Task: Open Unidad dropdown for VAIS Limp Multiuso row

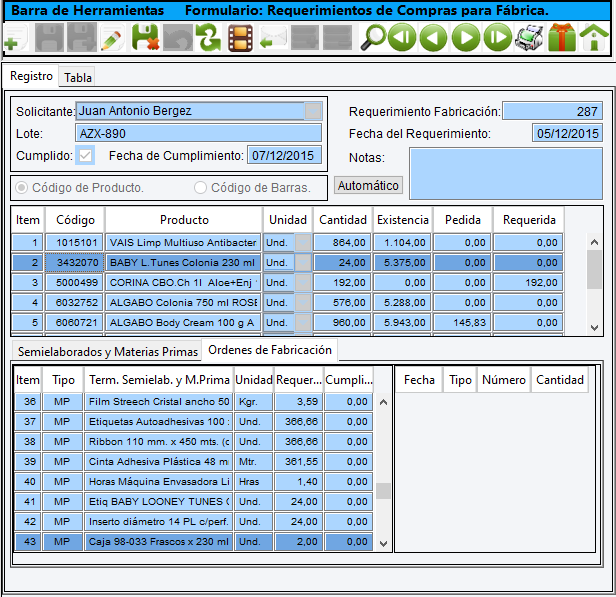Action: pyautogui.click(x=303, y=243)
